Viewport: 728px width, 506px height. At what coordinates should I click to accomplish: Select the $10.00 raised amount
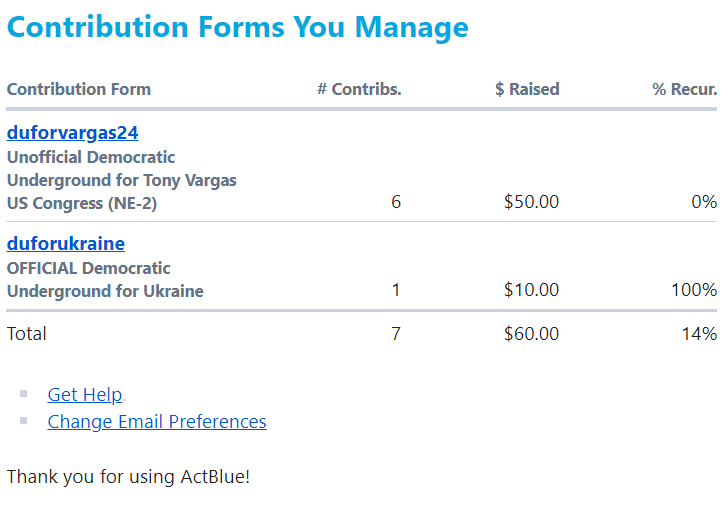tap(531, 290)
